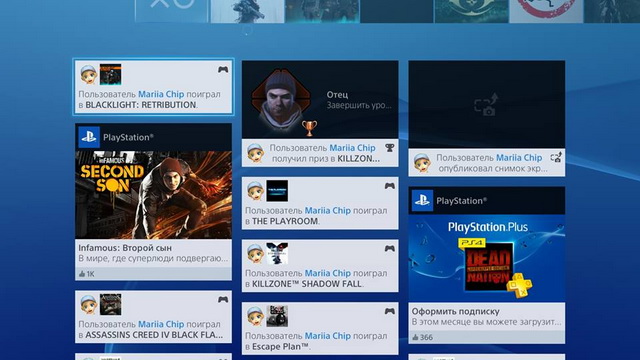Click the gamepad icon on THE PLAYROOM card

tap(389, 186)
